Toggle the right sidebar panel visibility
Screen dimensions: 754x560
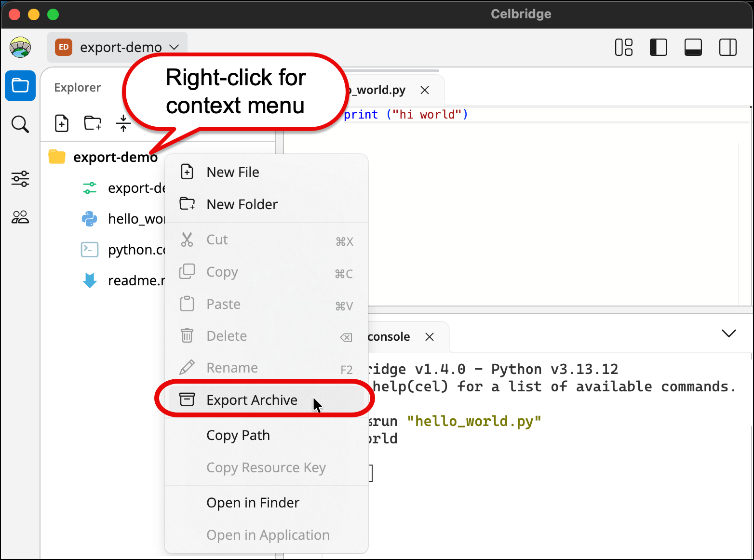728,47
